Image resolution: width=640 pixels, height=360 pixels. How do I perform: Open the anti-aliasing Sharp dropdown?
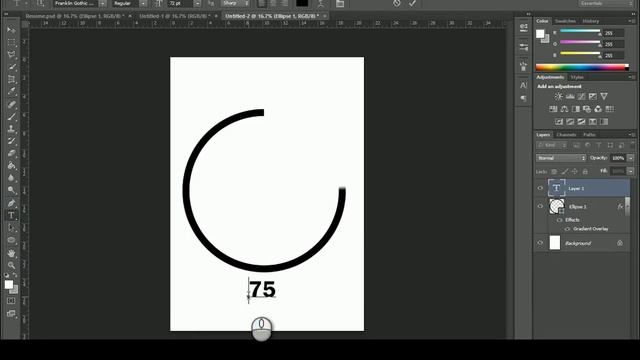coord(236,3)
